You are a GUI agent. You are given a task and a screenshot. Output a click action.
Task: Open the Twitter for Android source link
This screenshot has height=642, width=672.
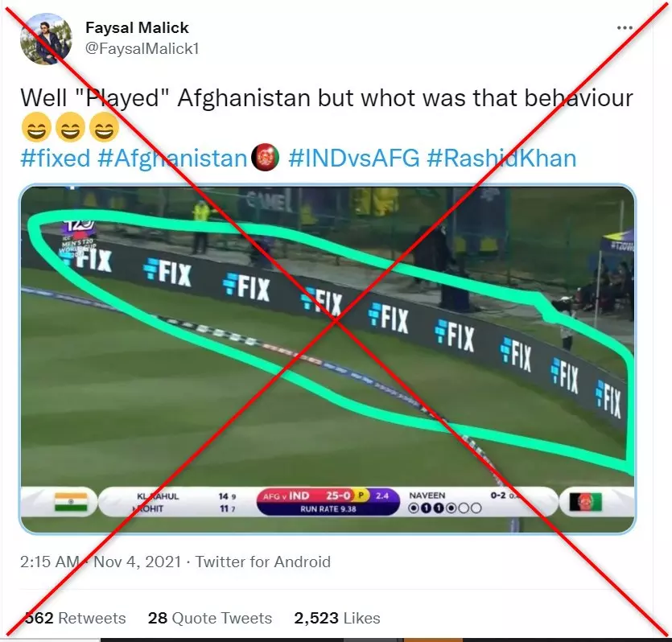(x=262, y=562)
